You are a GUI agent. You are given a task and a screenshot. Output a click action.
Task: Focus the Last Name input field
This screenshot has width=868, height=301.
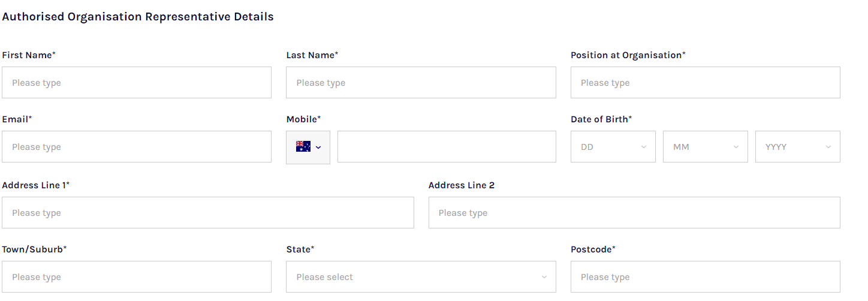pyautogui.click(x=421, y=83)
